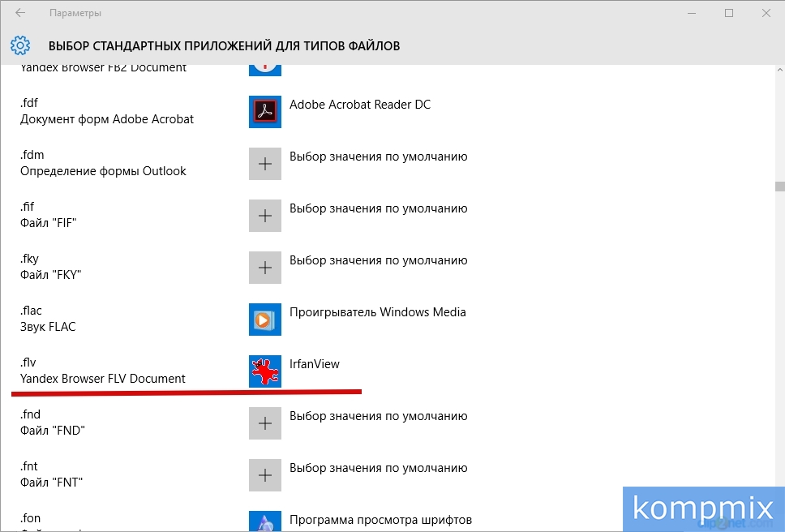785x532 pixels.
Task: Click the .fky extension text
Action: (29, 260)
